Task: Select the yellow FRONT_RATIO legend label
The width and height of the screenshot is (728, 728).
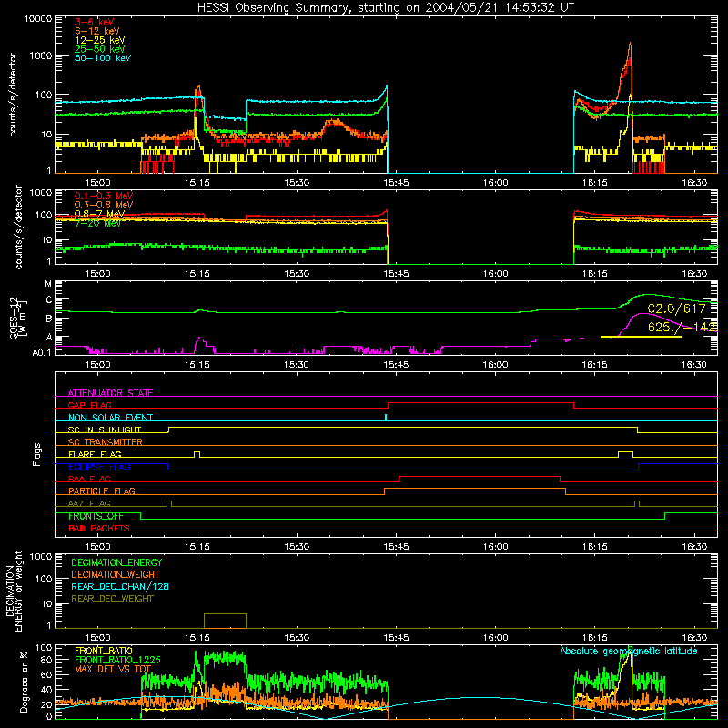Action: pyautogui.click(x=104, y=651)
